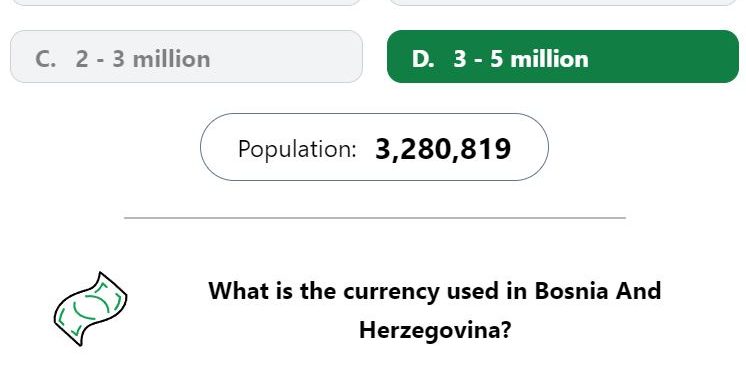Click empty space inside the green D button
The height and width of the screenshot is (375, 746).
666,57
